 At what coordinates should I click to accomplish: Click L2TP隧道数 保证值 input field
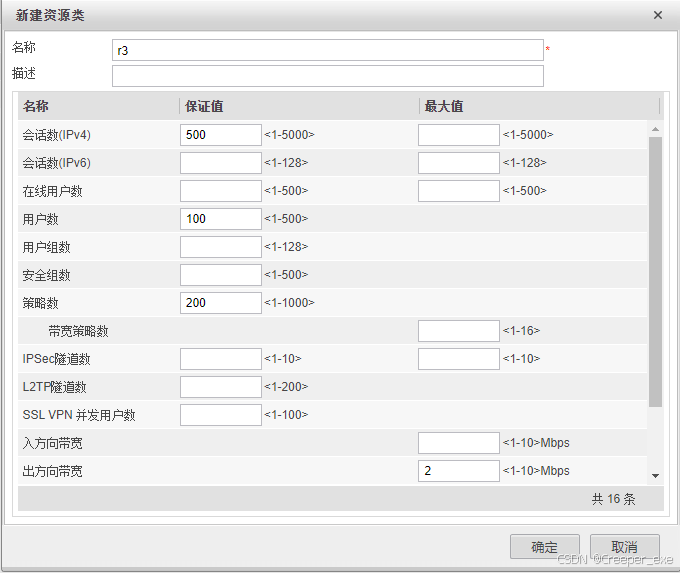[221, 387]
